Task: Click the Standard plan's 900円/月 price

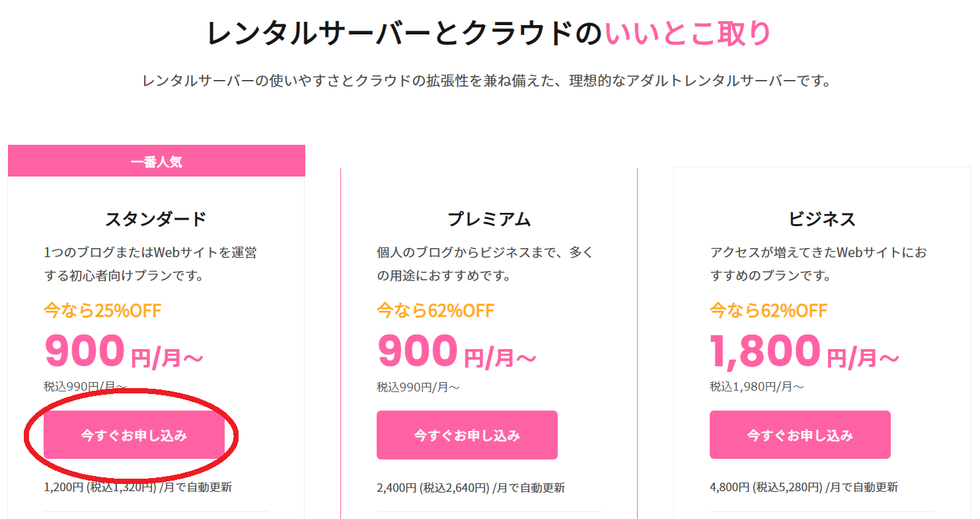Action: point(124,352)
